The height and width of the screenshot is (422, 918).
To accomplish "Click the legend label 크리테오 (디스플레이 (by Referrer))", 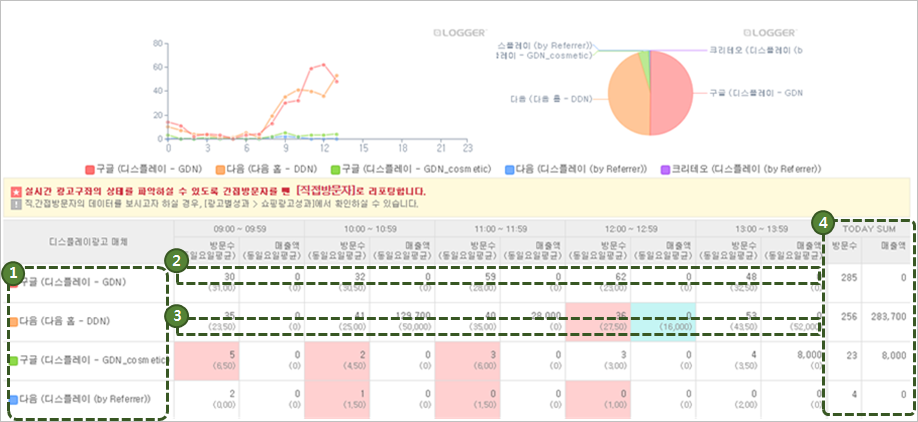I will 746,170.
